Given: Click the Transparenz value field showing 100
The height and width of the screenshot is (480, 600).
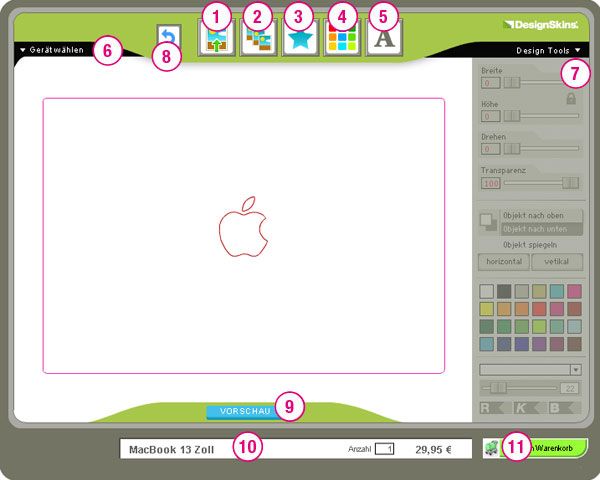Looking at the screenshot, I should tap(490, 183).
